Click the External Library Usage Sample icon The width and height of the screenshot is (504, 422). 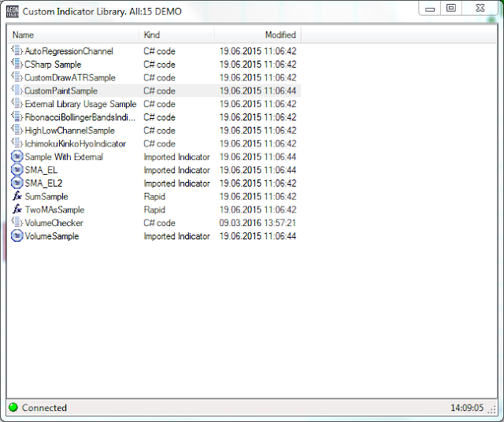point(17,103)
